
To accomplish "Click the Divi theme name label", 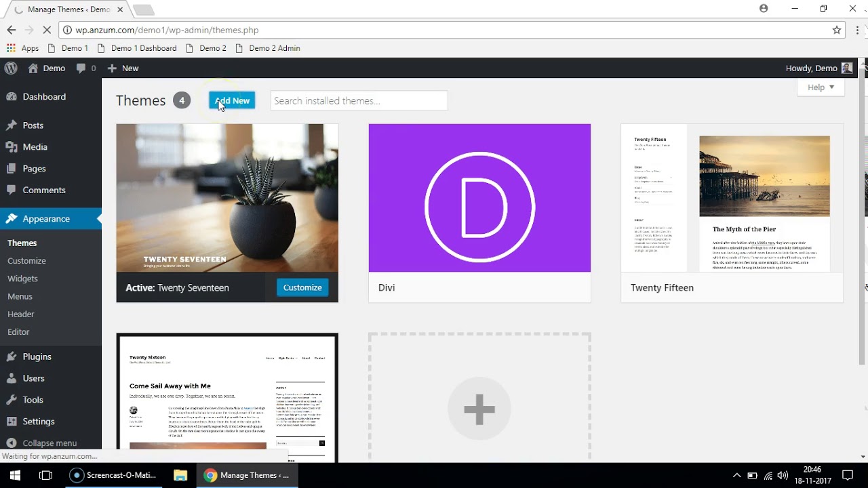I will [387, 287].
